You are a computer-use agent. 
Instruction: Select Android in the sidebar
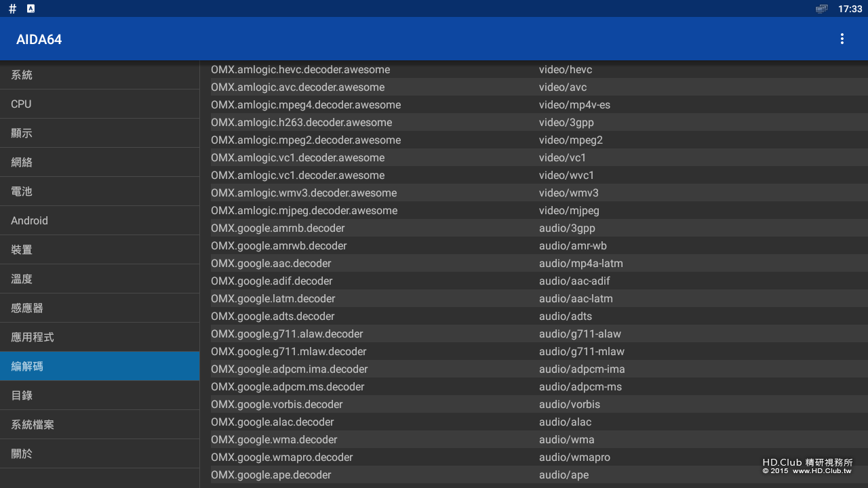pyautogui.click(x=100, y=220)
